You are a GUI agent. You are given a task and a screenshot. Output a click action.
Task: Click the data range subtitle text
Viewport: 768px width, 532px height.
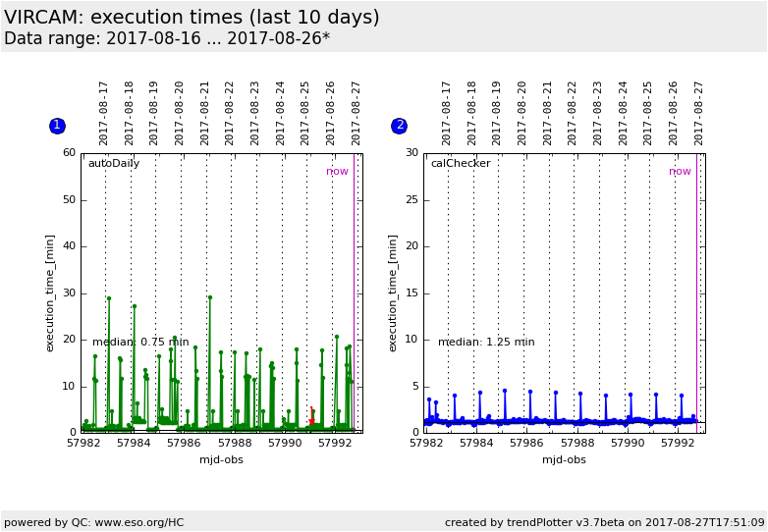[167, 39]
